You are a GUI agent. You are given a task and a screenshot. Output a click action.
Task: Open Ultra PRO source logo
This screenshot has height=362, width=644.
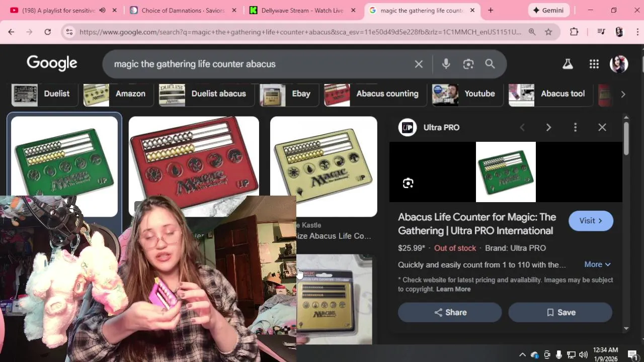408,127
